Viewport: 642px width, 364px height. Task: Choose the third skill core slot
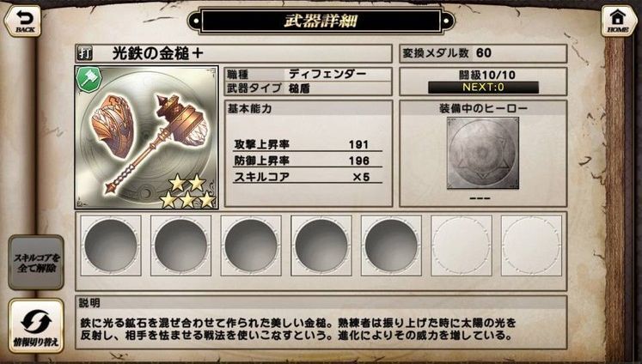pyautogui.click(x=251, y=246)
